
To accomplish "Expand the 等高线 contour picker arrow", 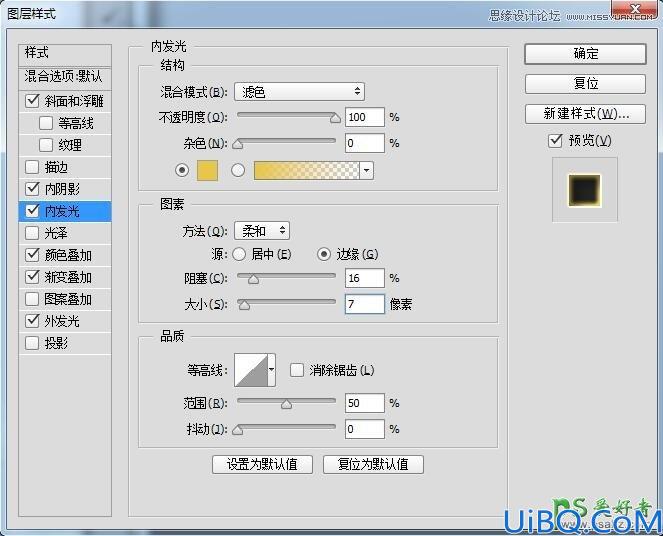I will [272, 370].
